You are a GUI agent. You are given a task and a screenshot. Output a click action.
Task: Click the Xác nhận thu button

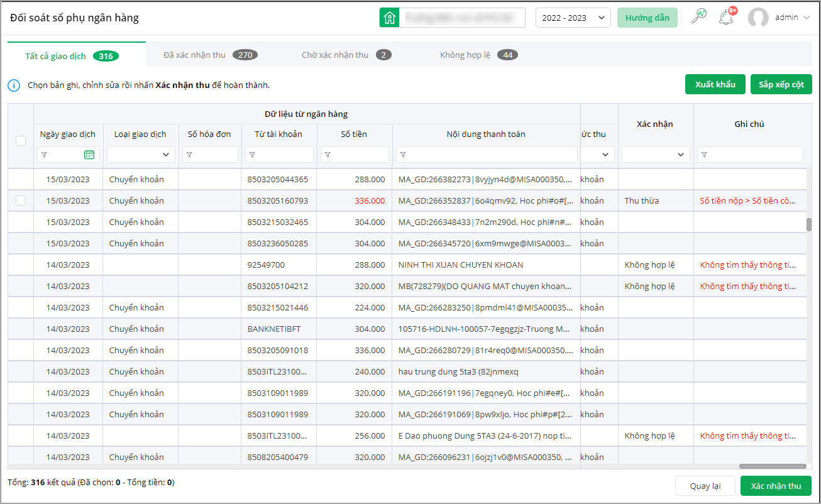point(776,486)
